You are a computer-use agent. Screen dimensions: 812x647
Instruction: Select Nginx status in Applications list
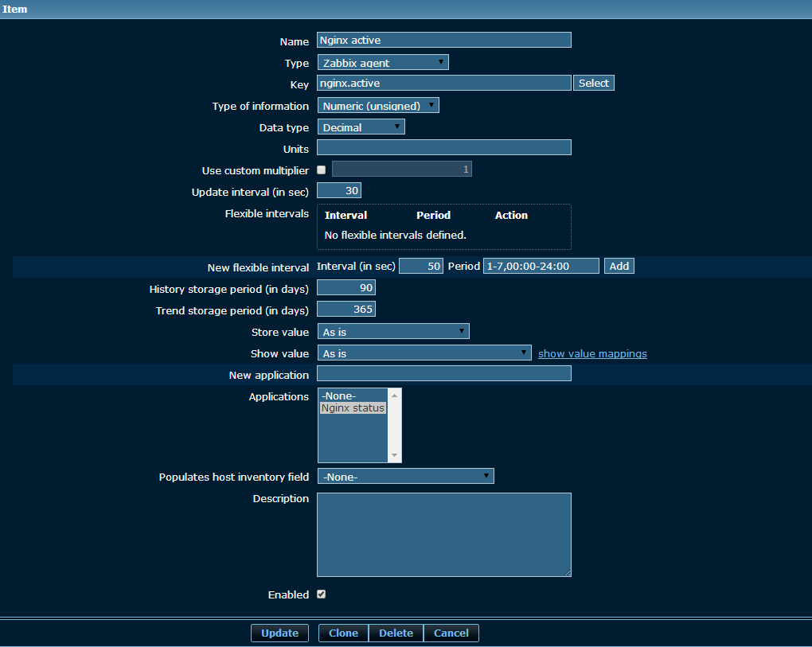point(353,408)
